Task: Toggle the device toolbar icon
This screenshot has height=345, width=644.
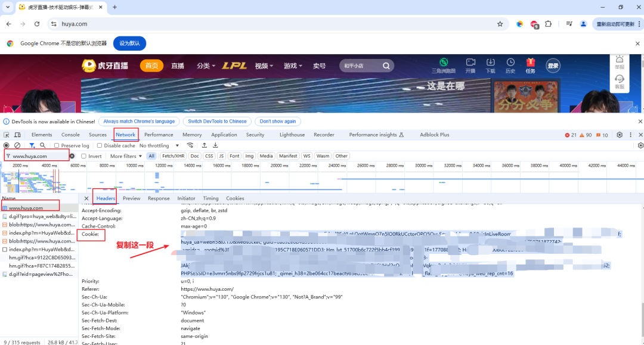Action: pos(17,135)
